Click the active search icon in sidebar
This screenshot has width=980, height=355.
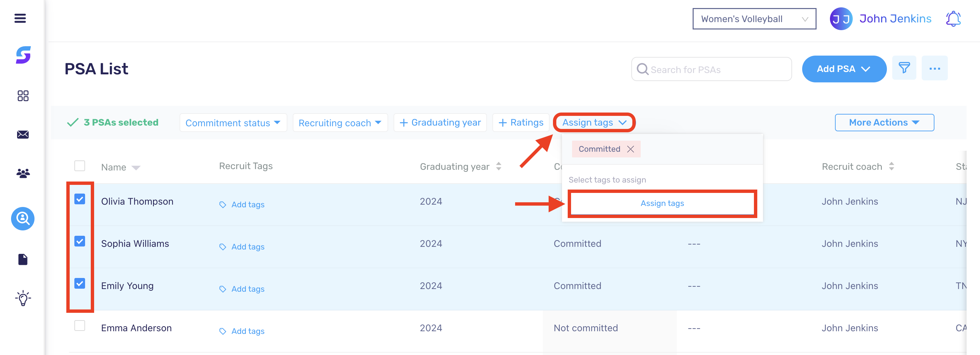[x=22, y=219]
